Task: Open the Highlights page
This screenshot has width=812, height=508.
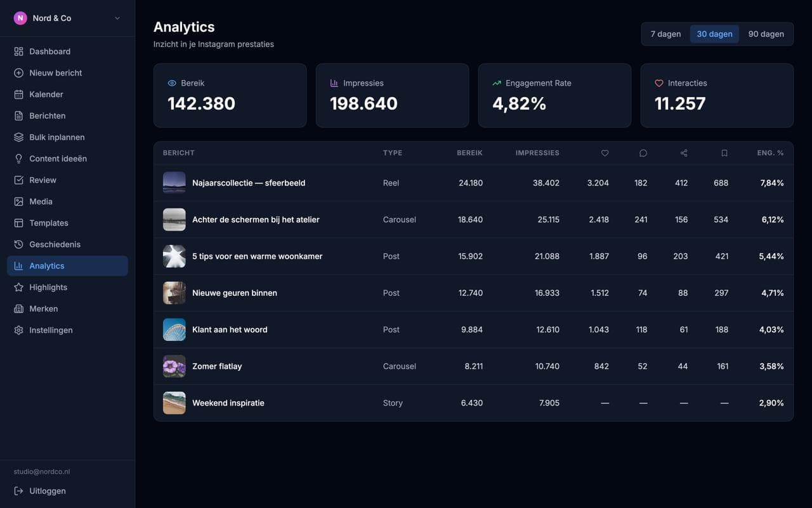Action: 67,288
